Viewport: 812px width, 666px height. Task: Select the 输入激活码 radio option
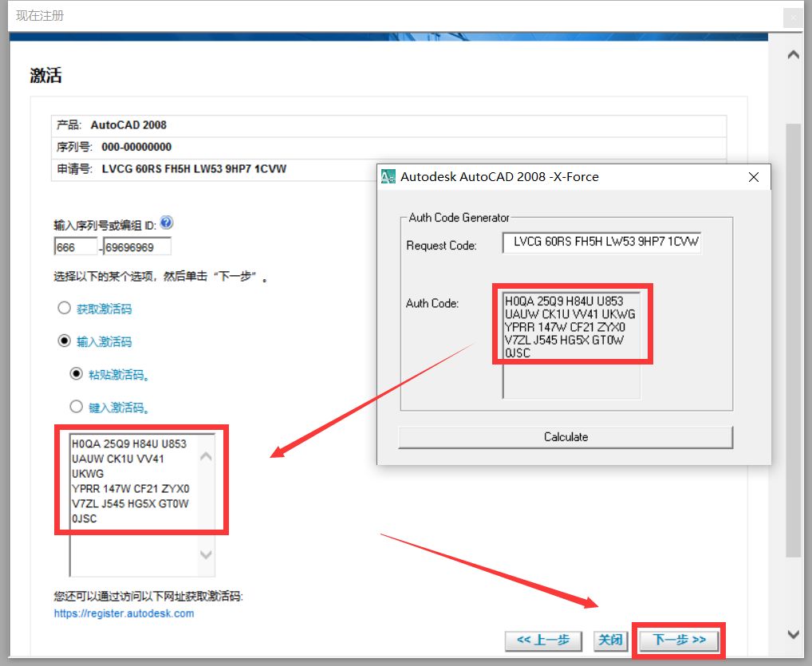point(65,341)
